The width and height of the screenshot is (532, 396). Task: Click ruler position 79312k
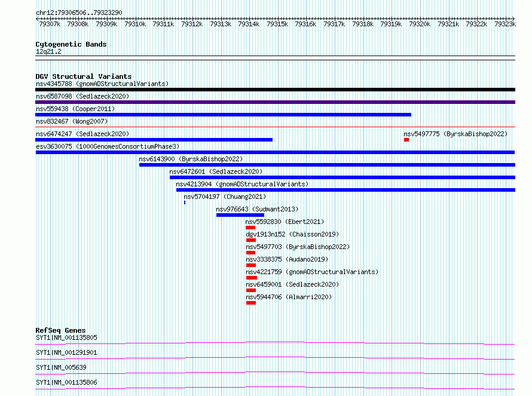[192, 24]
